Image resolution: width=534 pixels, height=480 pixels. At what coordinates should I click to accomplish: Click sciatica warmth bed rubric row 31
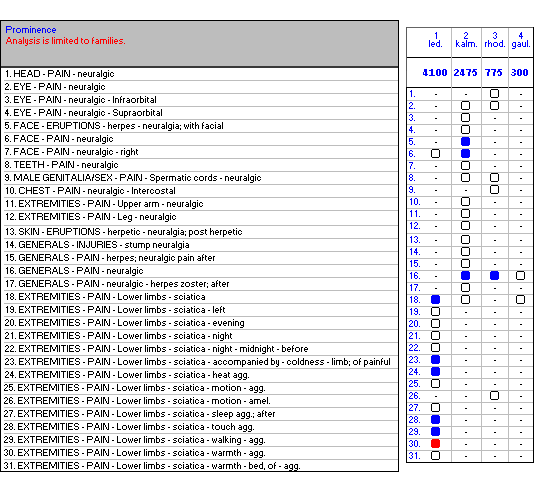pos(152,466)
